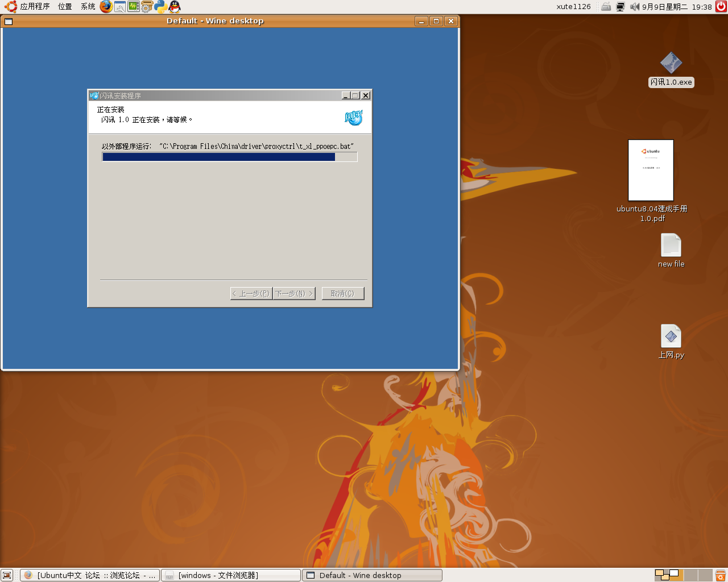Click the 闪讯 logo in installer header
The height and width of the screenshot is (582, 728).
point(353,118)
